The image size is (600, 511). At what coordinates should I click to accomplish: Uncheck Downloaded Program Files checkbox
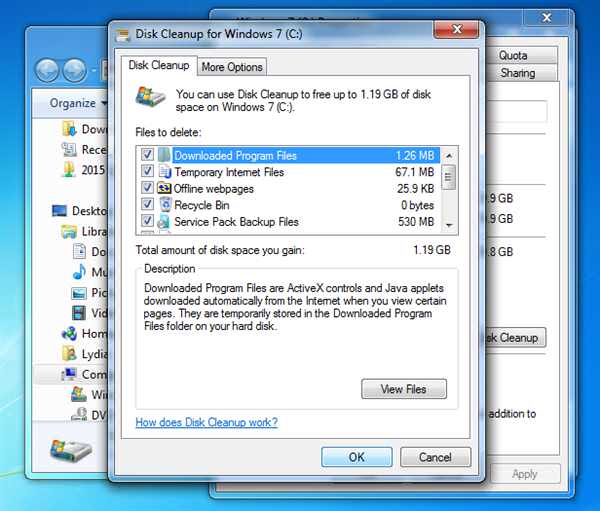point(147,155)
